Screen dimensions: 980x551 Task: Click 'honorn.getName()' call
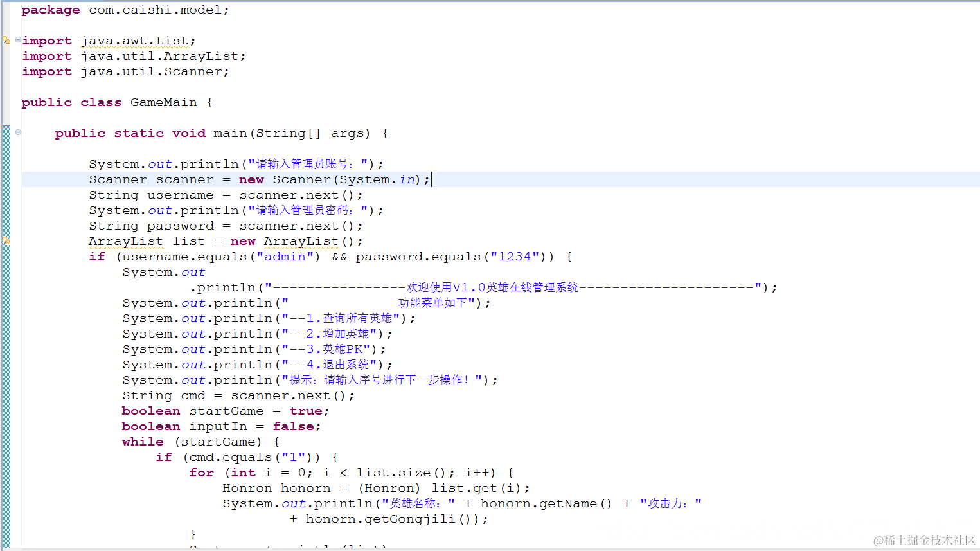click(546, 504)
